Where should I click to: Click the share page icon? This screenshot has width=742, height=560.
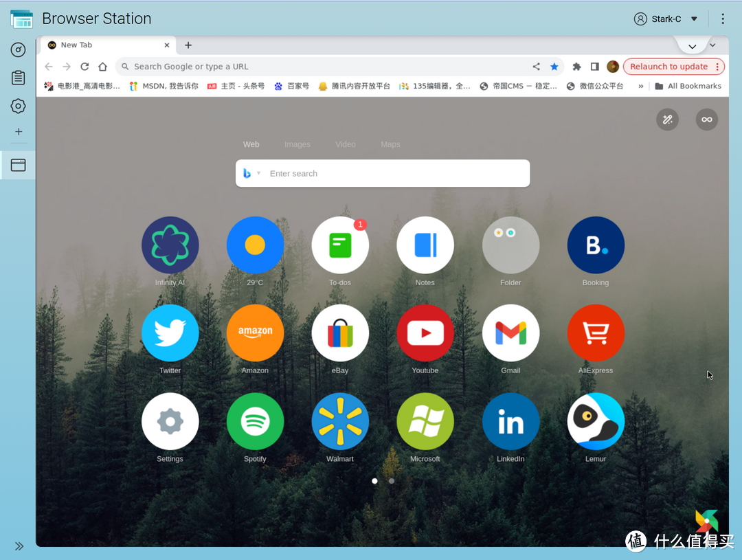(x=536, y=67)
